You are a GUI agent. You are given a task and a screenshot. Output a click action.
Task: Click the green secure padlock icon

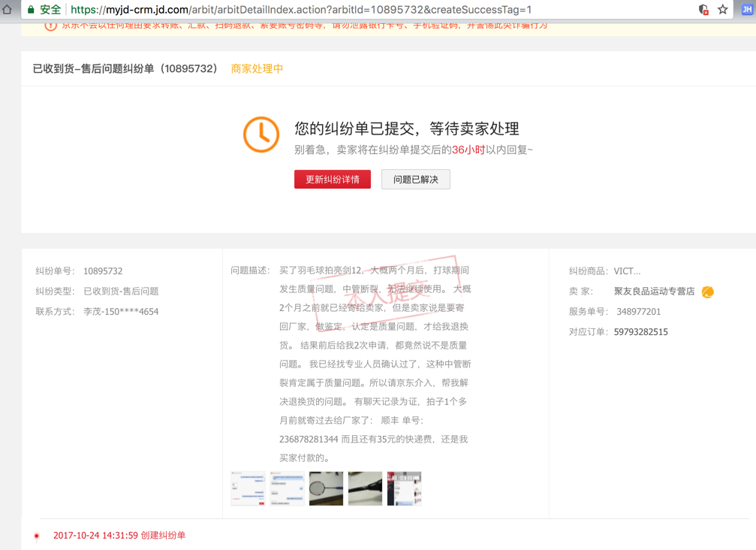point(31,10)
